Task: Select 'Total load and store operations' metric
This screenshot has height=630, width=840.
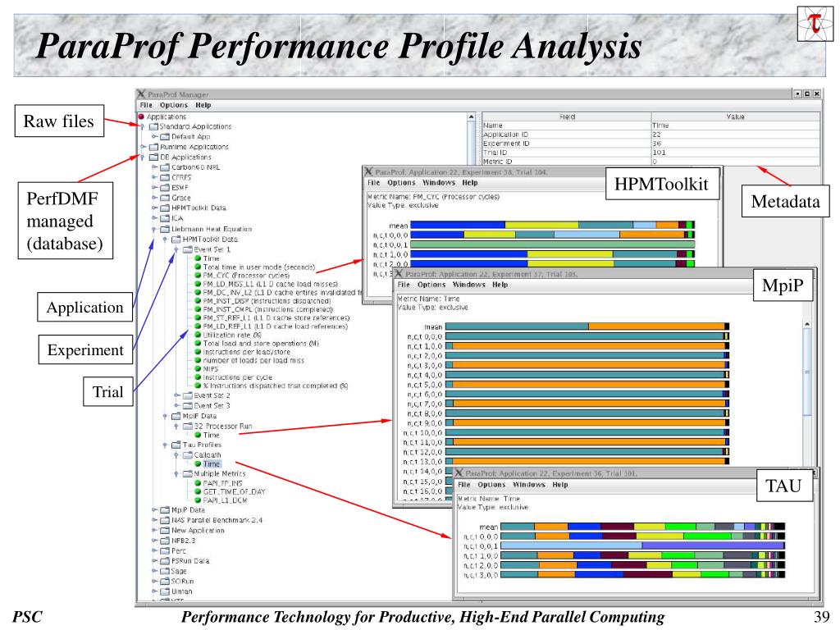Action: (x=261, y=344)
